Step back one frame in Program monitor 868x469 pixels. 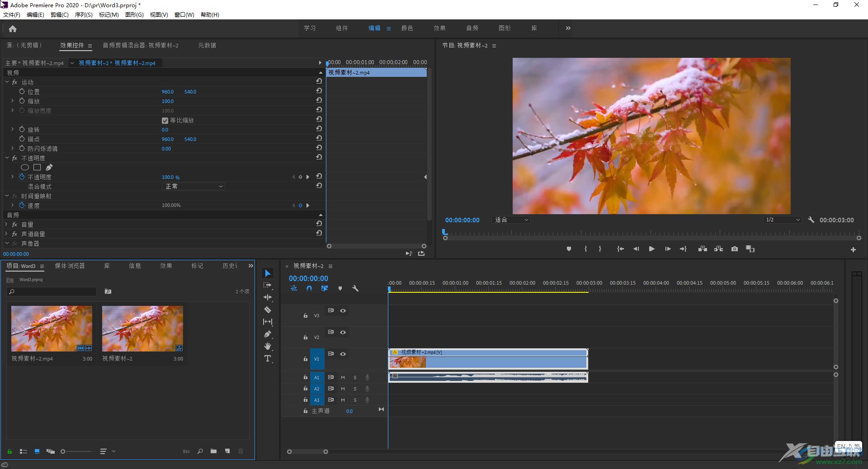[x=636, y=249]
